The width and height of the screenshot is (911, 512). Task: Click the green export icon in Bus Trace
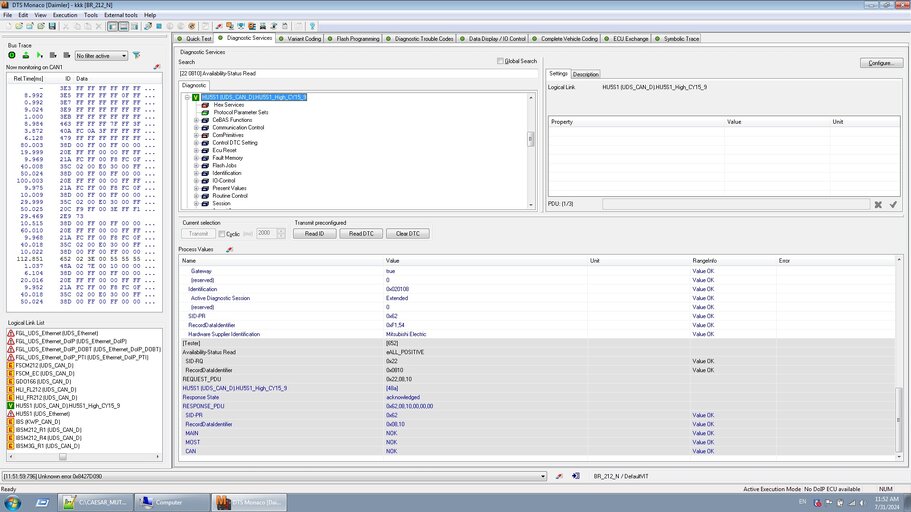(26, 55)
